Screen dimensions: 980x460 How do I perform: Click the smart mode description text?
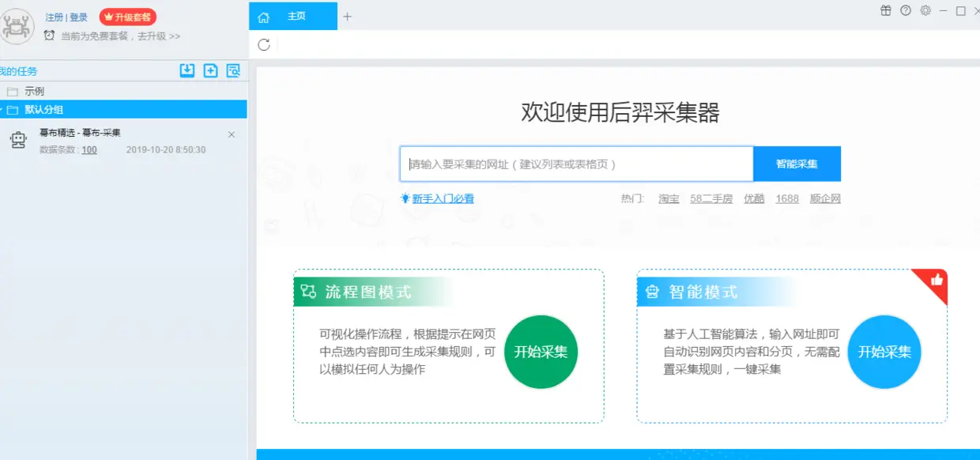pyautogui.click(x=751, y=351)
